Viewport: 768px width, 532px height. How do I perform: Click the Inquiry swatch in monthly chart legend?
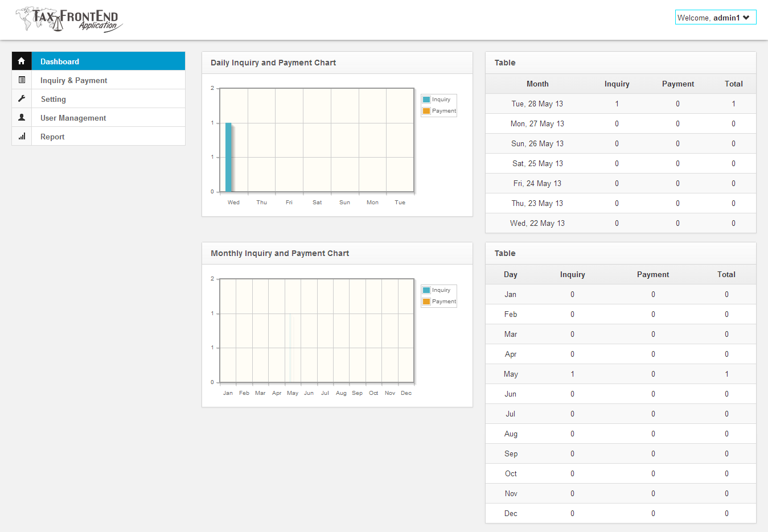pos(426,290)
